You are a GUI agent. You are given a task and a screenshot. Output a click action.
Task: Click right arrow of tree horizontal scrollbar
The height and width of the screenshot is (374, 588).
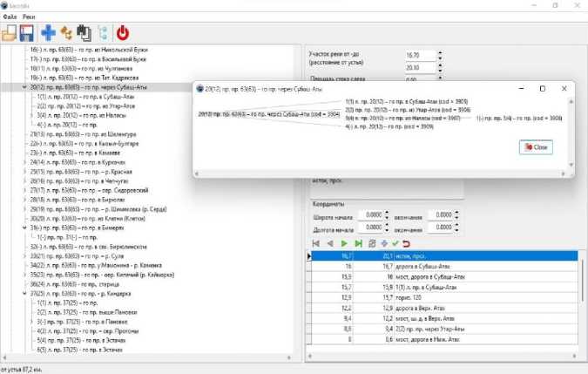click(x=289, y=357)
